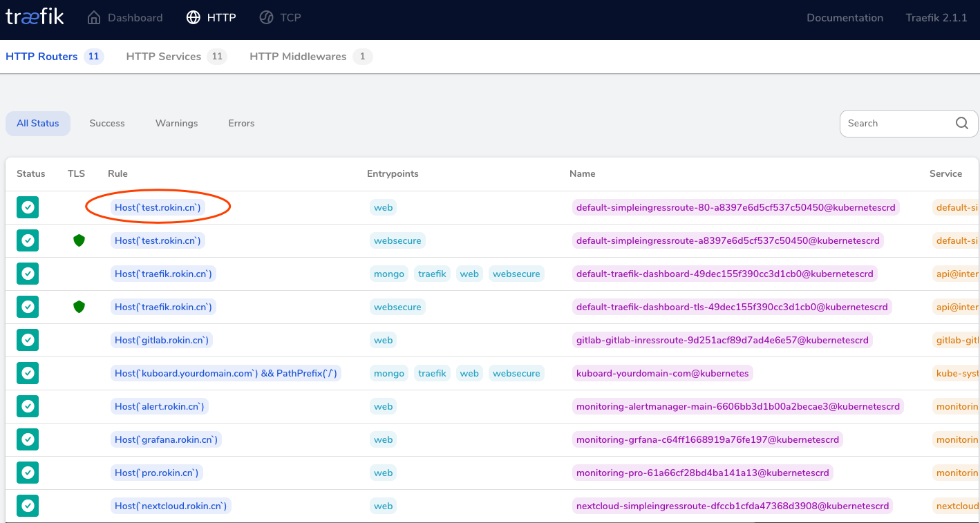Open the HTTP Middlewares tab
Screen dimensions: 980x523
pos(298,57)
